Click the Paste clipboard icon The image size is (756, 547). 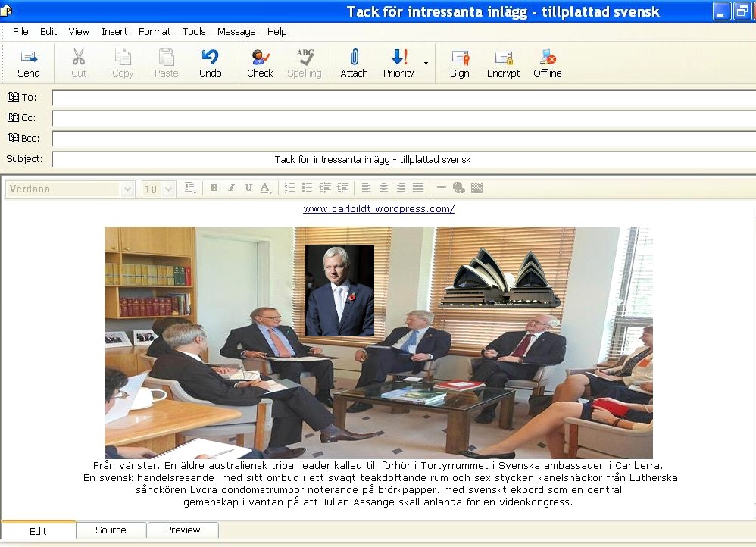(167, 57)
